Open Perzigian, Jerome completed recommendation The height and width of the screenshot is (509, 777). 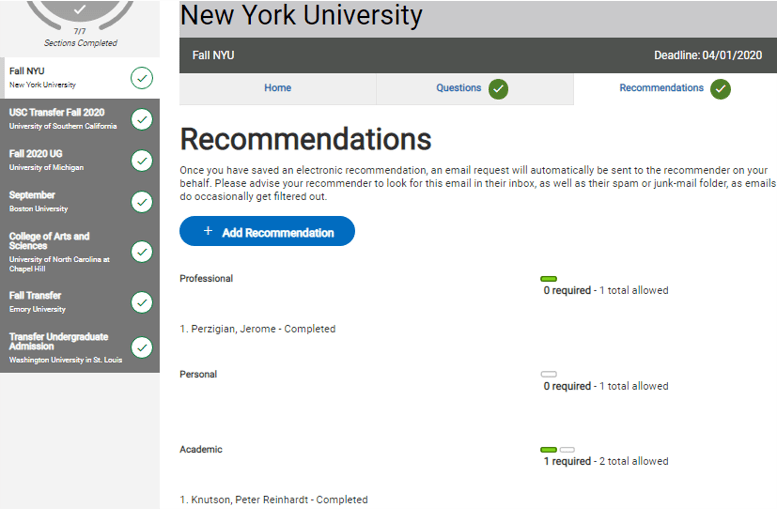click(257, 329)
